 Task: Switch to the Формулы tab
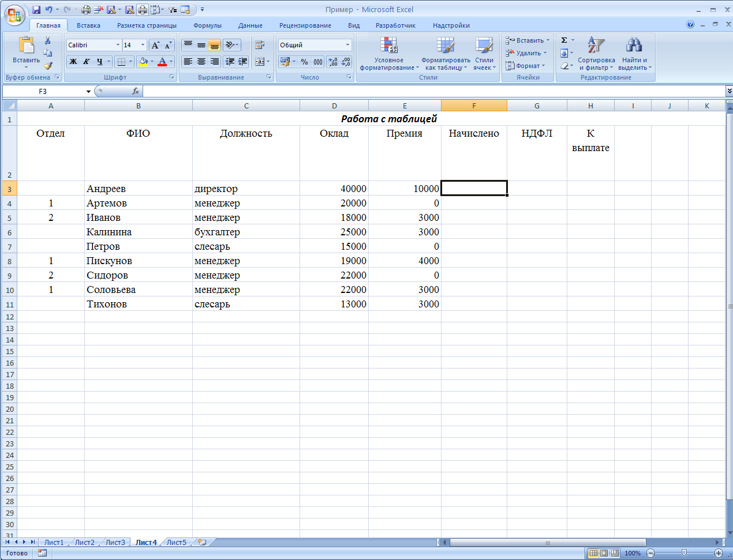[x=208, y=25]
